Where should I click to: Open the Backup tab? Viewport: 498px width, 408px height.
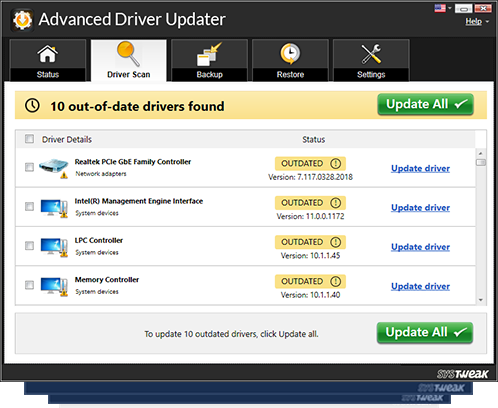[209, 60]
